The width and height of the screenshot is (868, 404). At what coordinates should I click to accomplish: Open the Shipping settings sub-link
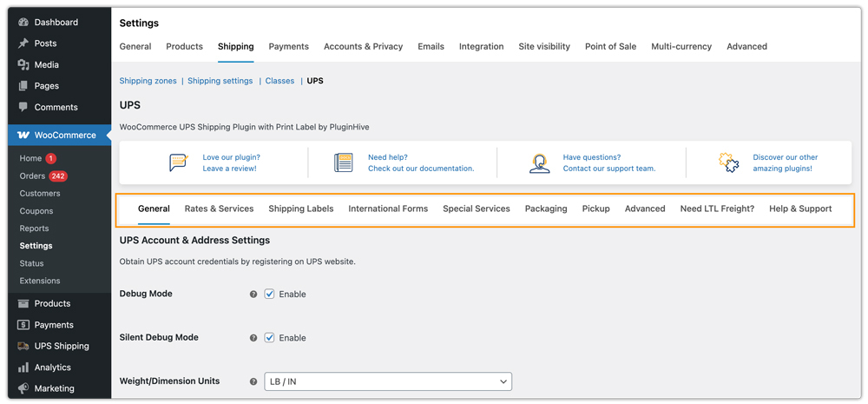220,81
